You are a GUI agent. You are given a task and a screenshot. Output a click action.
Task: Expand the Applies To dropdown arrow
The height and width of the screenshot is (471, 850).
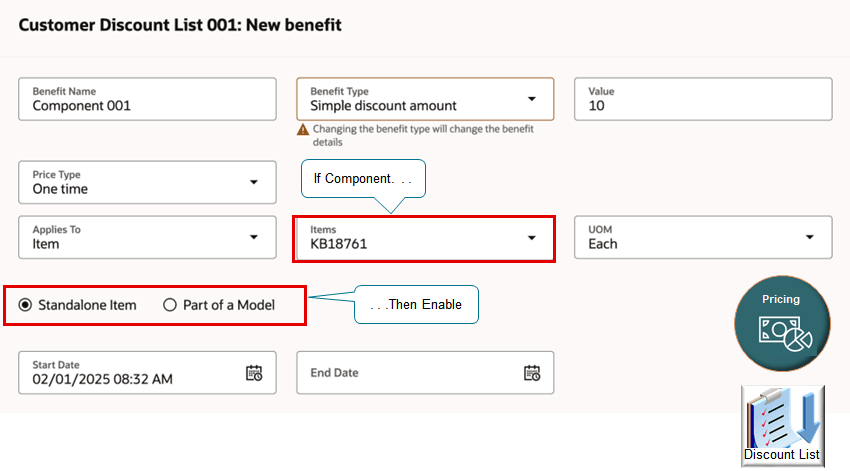[254, 237]
